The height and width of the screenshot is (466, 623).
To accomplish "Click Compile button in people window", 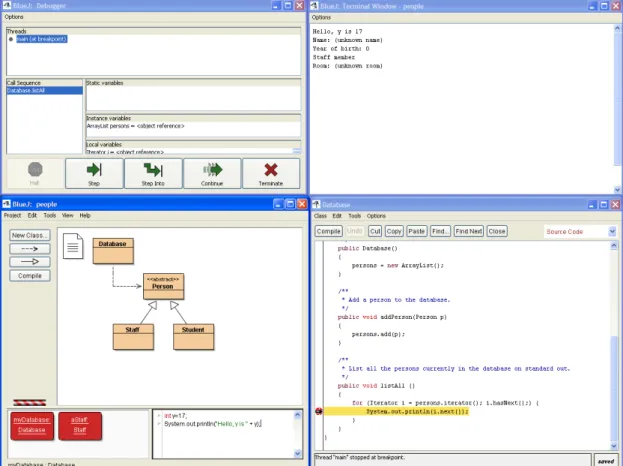I will (30, 276).
